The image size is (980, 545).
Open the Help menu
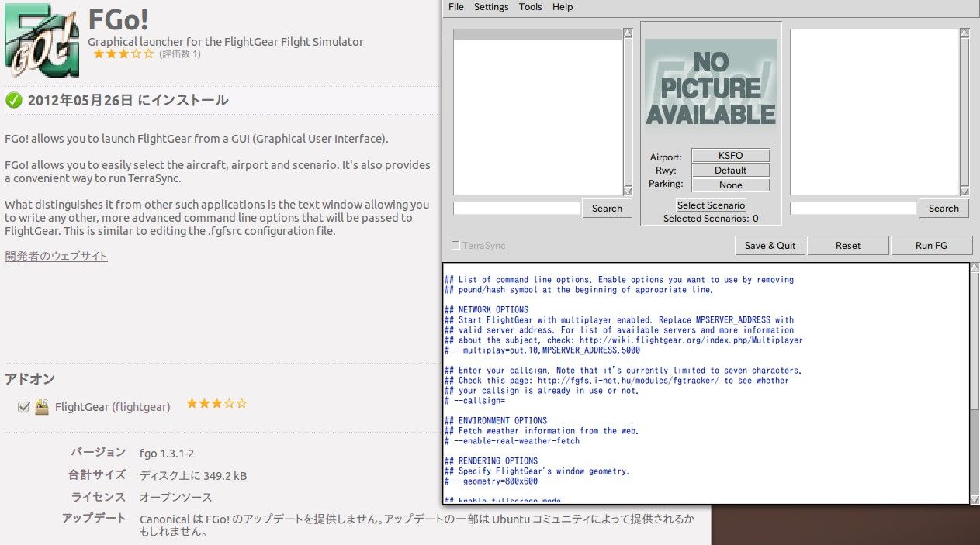click(563, 7)
